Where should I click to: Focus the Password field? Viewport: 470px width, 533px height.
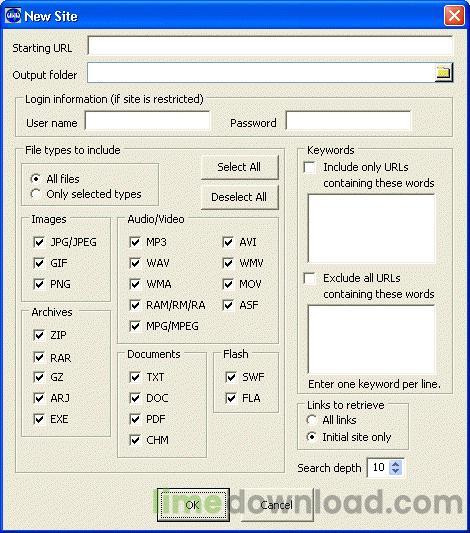(348, 121)
